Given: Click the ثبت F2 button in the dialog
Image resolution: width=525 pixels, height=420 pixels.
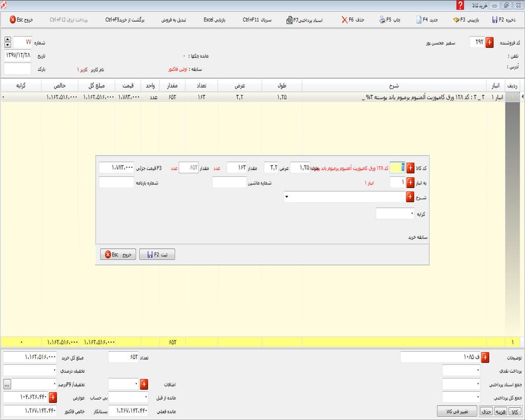Looking at the screenshot, I should click(x=157, y=255).
